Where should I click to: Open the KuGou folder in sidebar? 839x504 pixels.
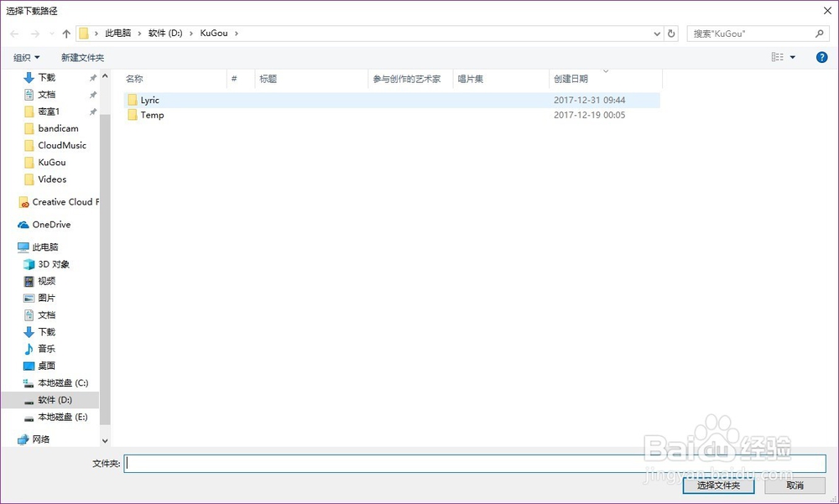[x=51, y=162]
